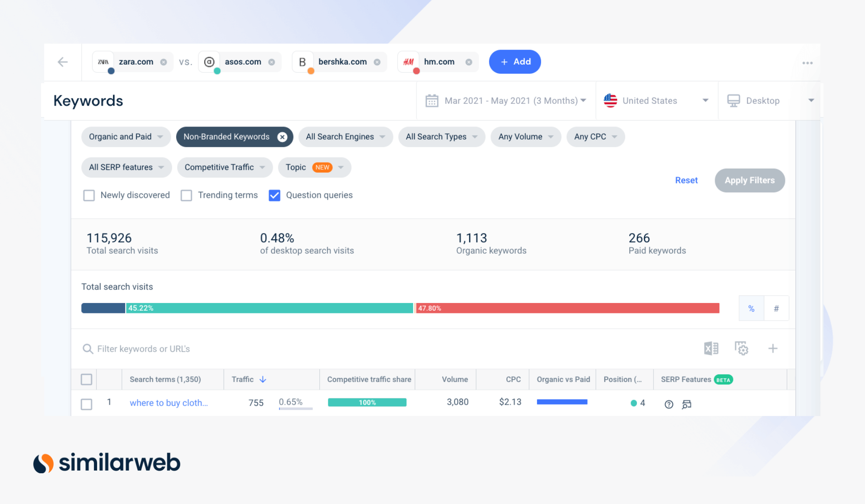Export the keywords table to Excel
Screen dimensions: 865x504
[711, 348]
